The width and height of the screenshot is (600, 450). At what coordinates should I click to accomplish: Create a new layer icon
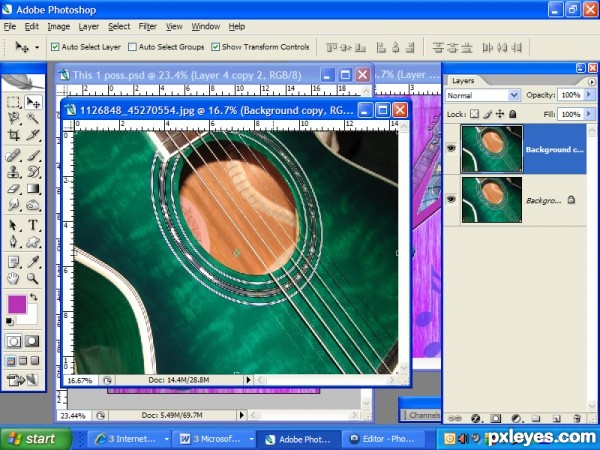click(557, 419)
